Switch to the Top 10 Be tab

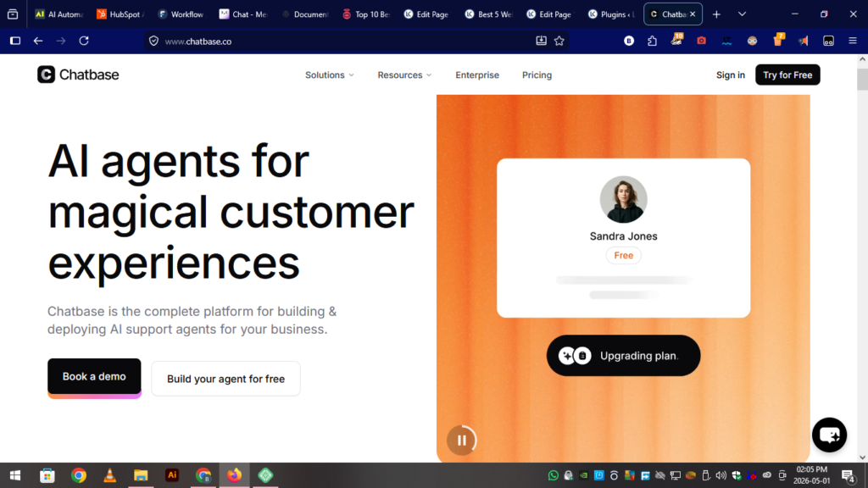(366, 14)
